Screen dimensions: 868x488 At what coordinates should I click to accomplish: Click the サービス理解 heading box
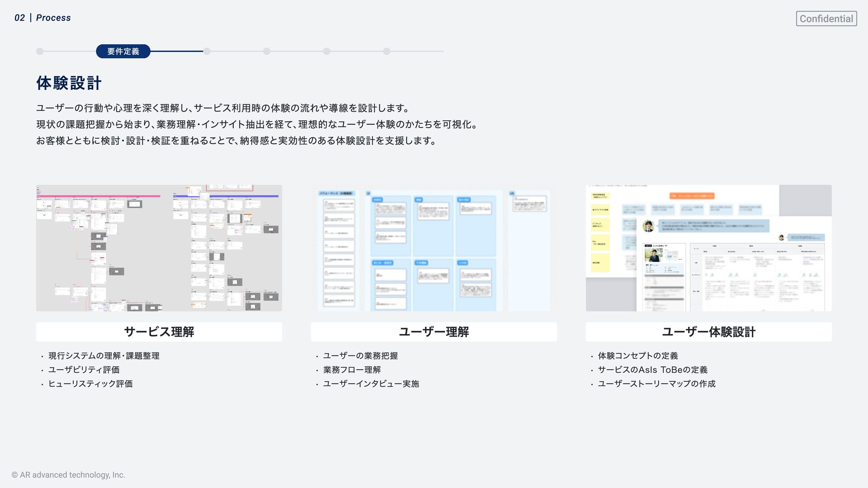pos(159,332)
